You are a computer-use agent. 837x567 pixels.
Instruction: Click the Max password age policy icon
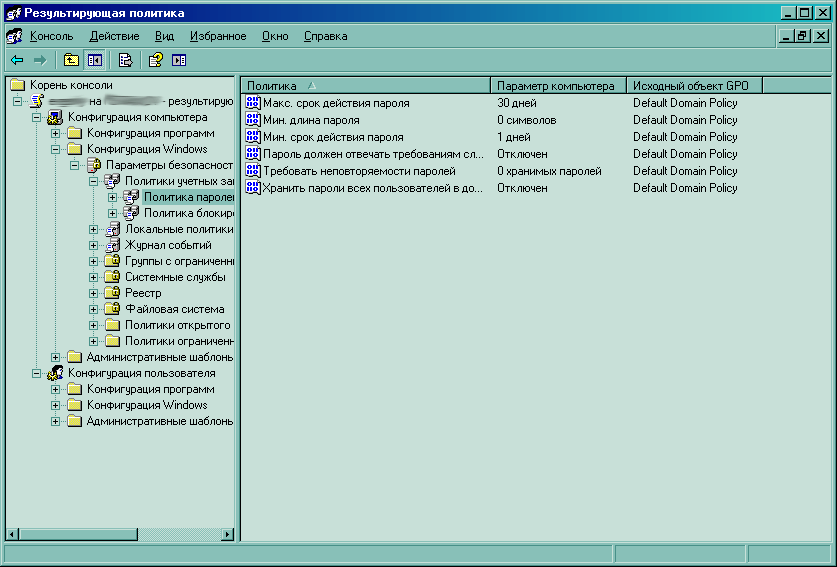click(252, 103)
